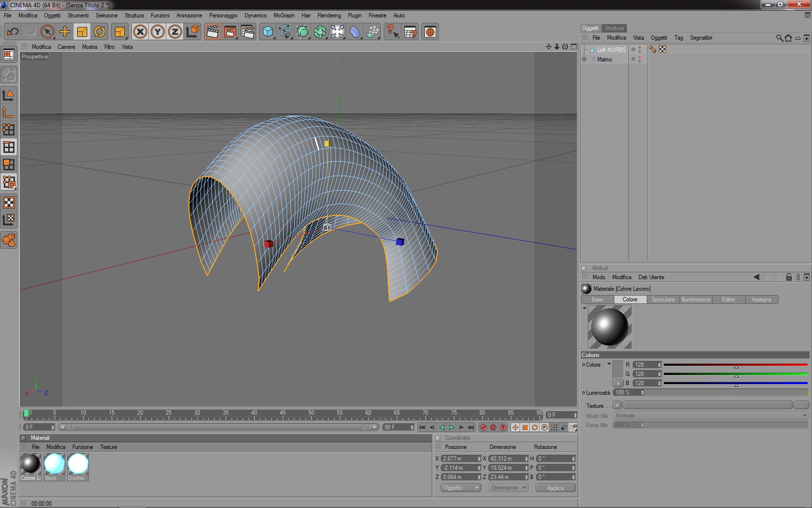Open the Oggetto coordinate dropdown
812x508 pixels.
click(x=461, y=488)
